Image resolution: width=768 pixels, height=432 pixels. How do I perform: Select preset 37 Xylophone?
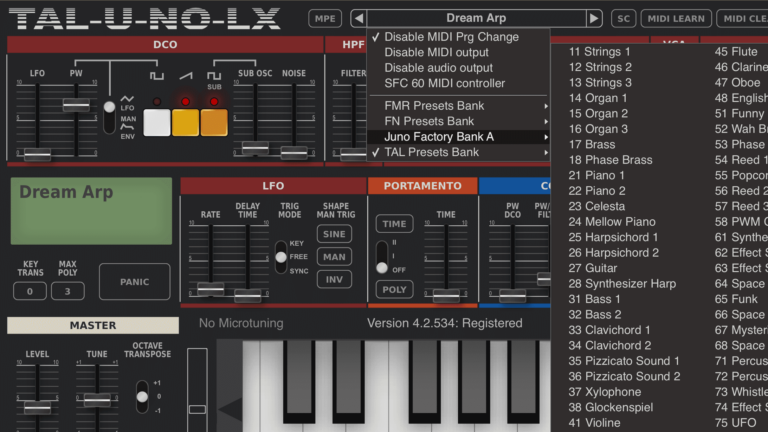(604, 392)
